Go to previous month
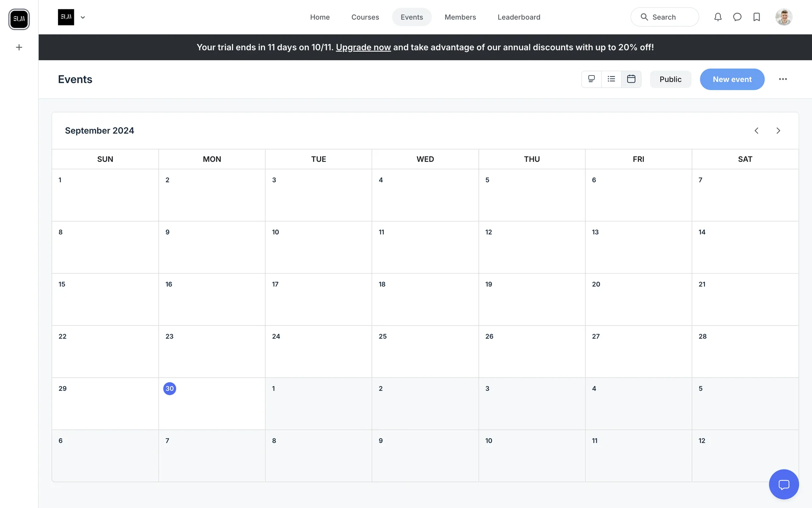 click(757, 130)
